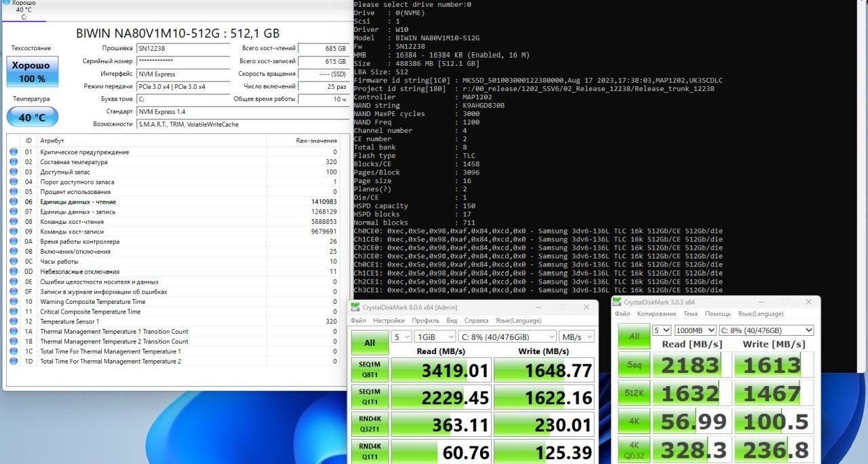Click the 40 °C temperature indicator
868x464 pixels.
point(33,117)
